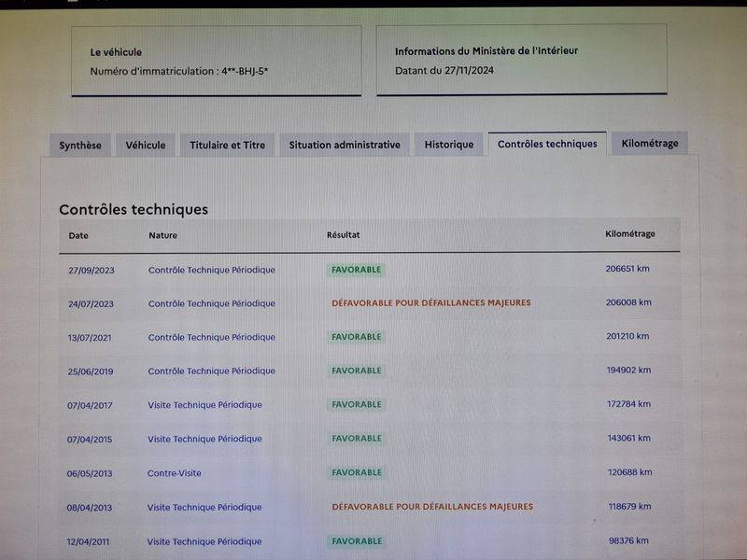747x560 pixels.
Task: Open the Synthèse tab
Action: [x=80, y=146]
